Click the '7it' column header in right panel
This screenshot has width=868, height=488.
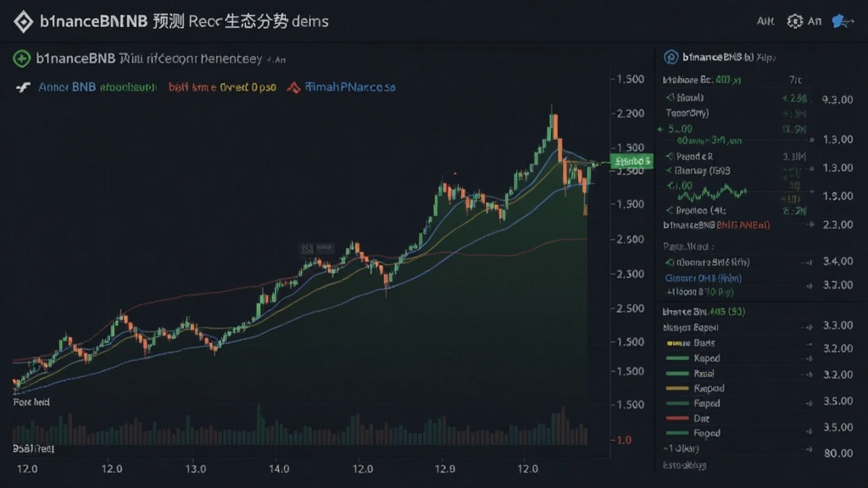[x=795, y=80]
